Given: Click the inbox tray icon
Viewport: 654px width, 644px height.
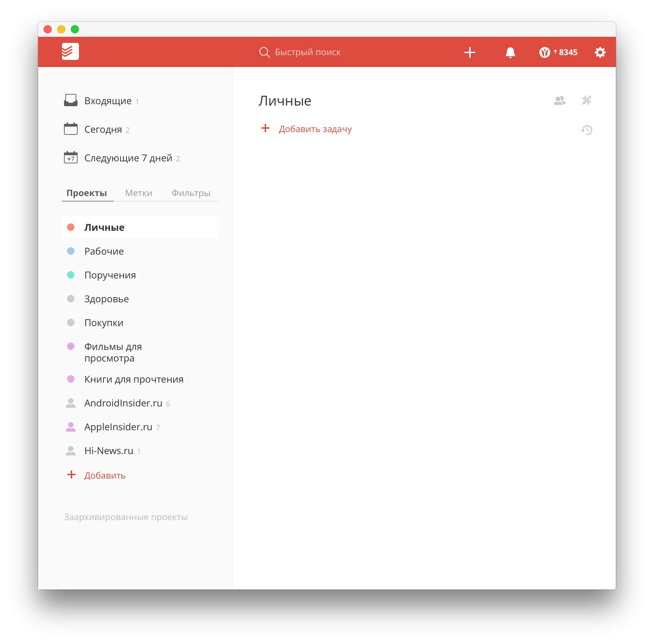Looking at the screenshot, I should (70, 100).
